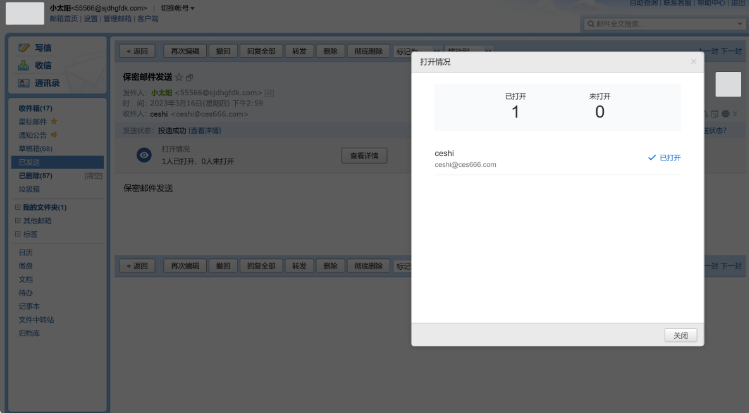Click the 查看详情 button

[x=364, y=156]
